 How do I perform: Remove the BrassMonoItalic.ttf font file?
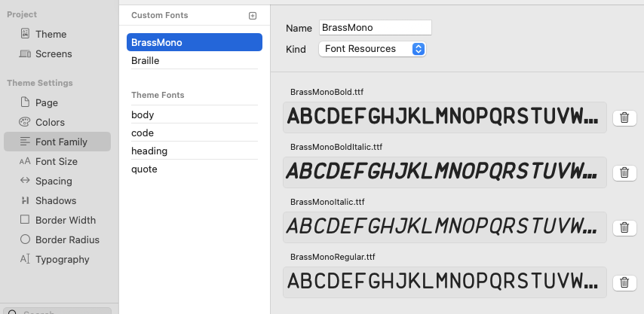(624, 227)
